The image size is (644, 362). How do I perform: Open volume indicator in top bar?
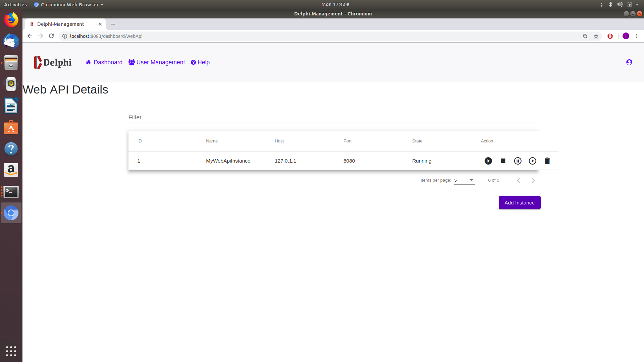tap(620, 4)
